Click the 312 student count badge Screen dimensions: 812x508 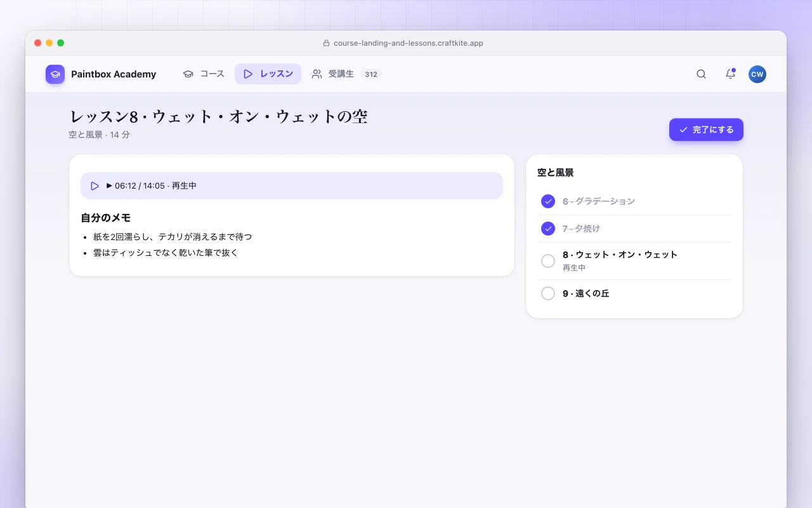coord(371,74)
